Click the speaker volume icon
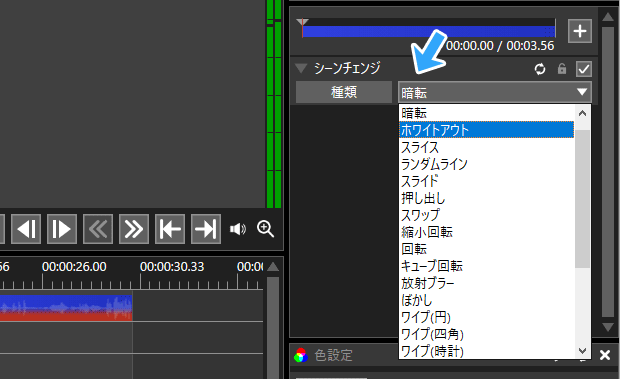The width and height of the screenshot is (620, 379). 238,229
